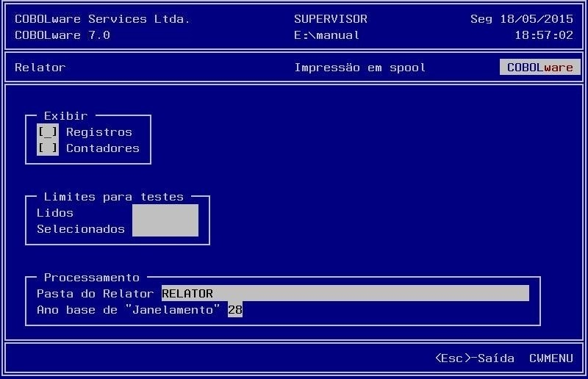Image resolution: width=588 pixels, height=379 pixels.
Task: Click the Processamento group title
Action: [x=91, y=277]
